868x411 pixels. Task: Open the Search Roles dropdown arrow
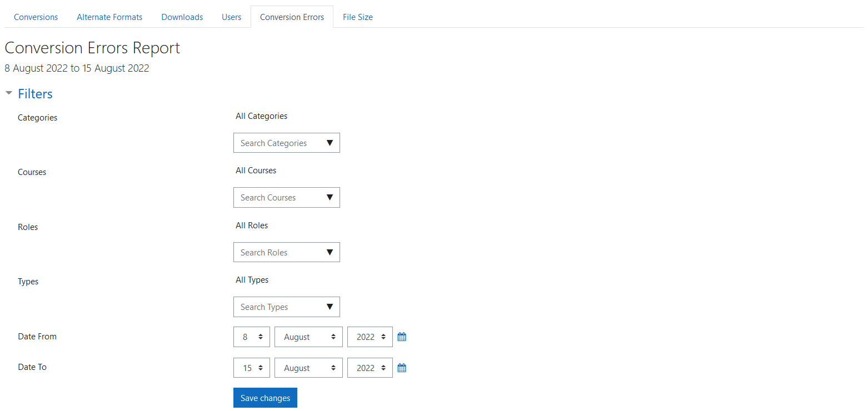point(330,252)
